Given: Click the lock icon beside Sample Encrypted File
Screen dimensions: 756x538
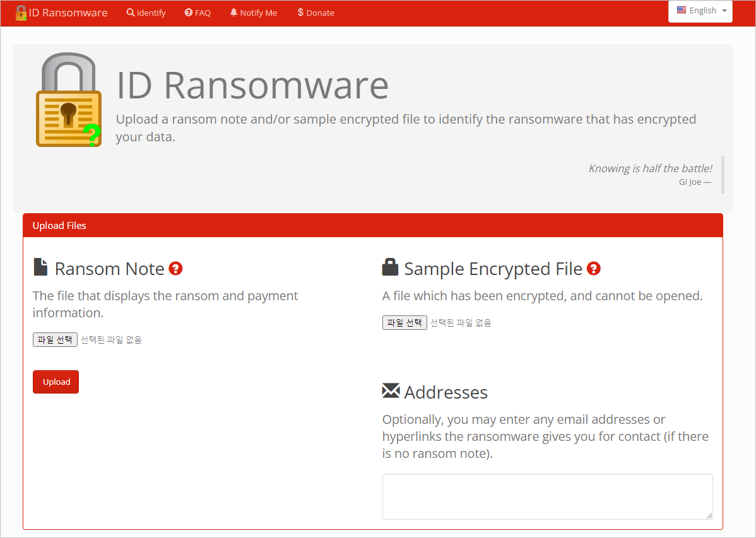Looking at the screenshot, I should [x=390, y=267].
